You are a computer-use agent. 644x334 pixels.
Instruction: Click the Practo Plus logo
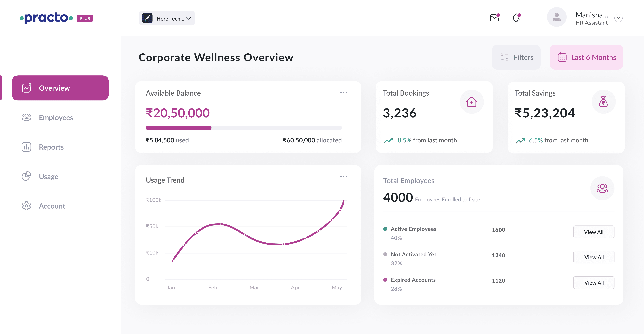(x=56, y=18)
